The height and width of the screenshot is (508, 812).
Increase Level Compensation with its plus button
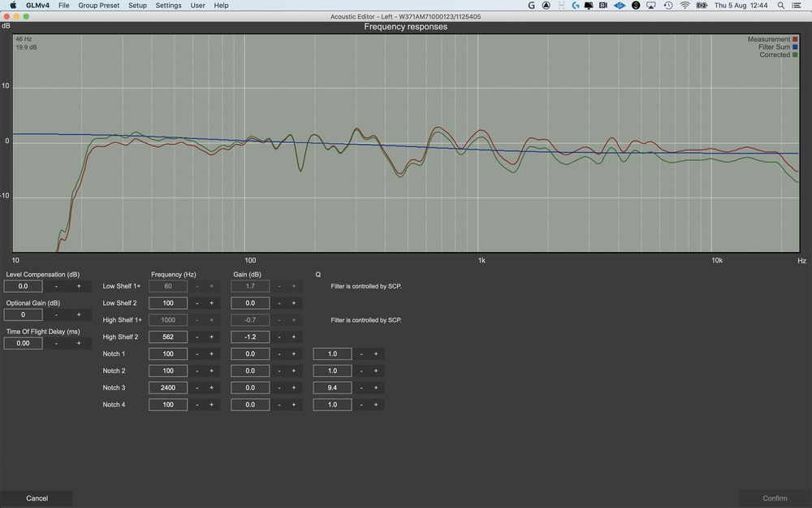(x=79, y=286)
